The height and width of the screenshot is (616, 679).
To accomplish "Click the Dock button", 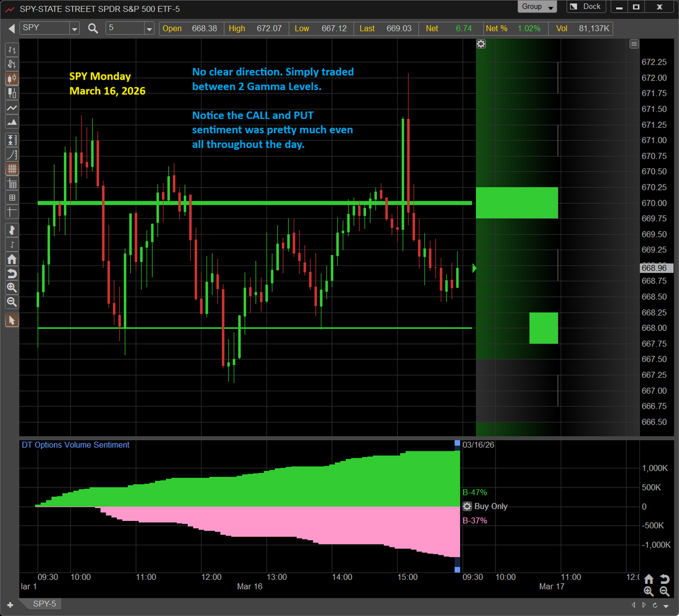I will 586,7.
